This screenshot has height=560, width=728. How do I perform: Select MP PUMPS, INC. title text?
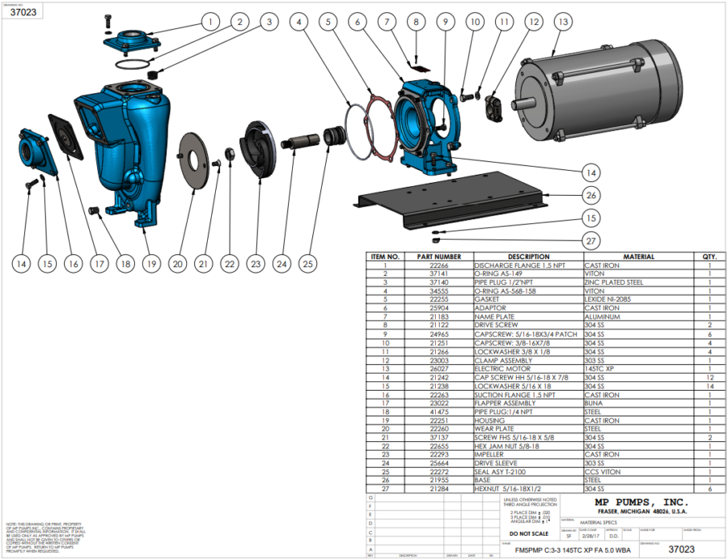pyautogui.click(x=641, y=503)
